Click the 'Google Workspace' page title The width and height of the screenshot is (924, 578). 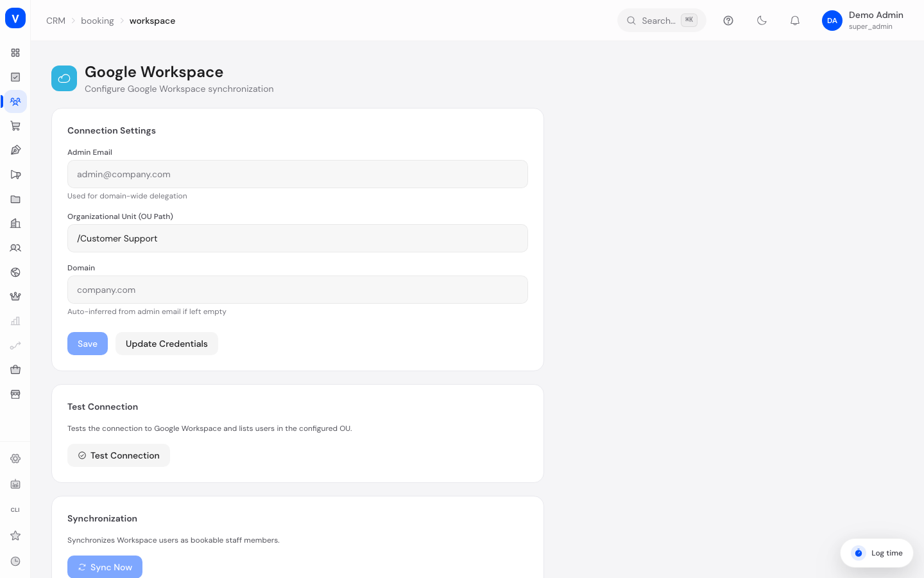click(154, 72)
